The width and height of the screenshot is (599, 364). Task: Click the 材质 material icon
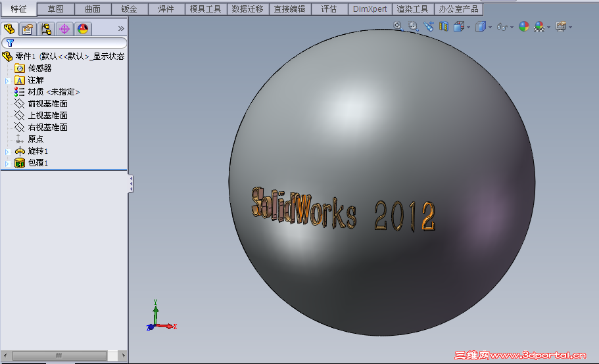click(x=20, y=92)
